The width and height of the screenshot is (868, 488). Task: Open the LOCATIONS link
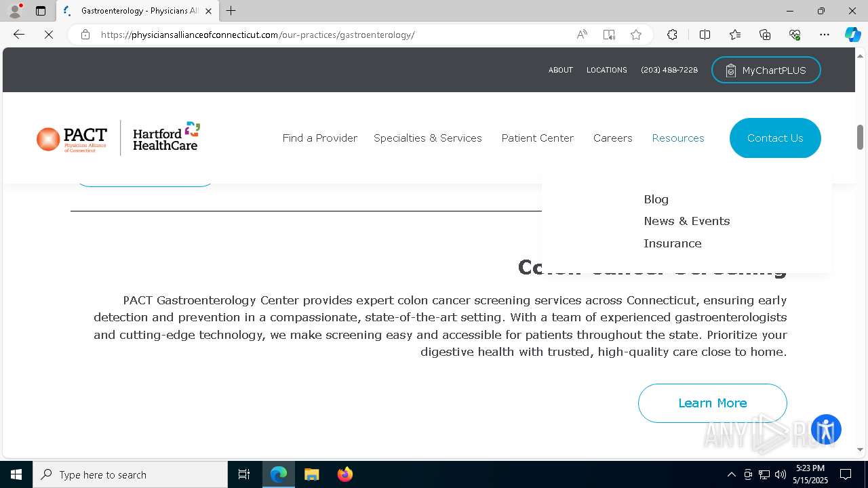click(x=607, y=70)
